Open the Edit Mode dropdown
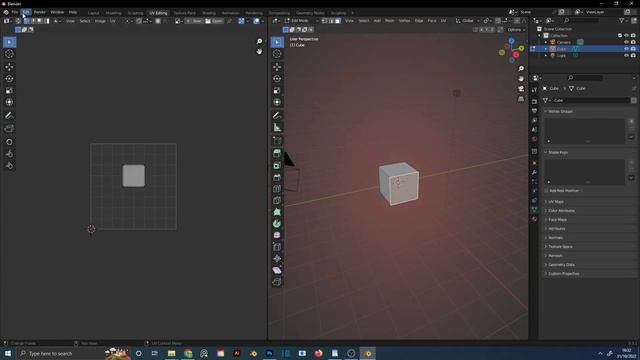Image resolution: width=640 pixels, height=360 pixels. 302,21
